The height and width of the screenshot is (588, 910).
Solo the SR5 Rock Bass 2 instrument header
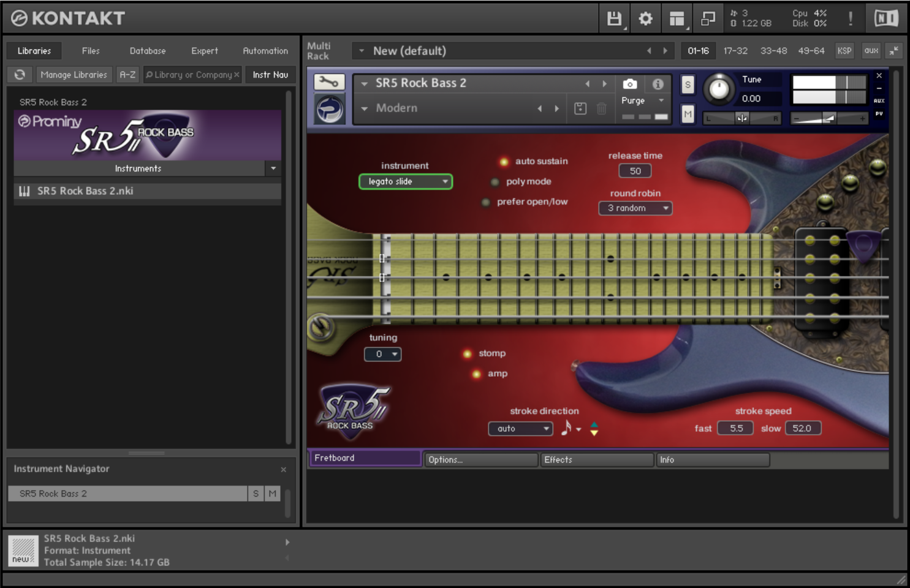[688, 85]
